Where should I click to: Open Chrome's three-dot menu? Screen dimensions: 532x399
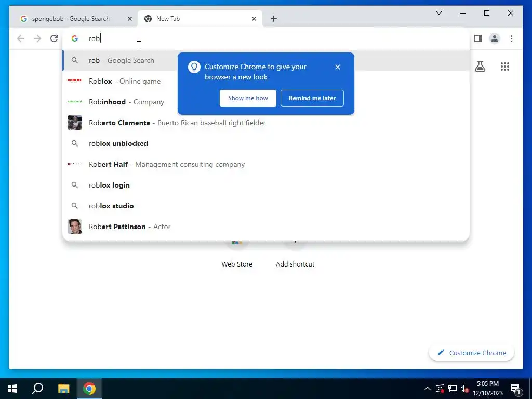coord(511,38)
